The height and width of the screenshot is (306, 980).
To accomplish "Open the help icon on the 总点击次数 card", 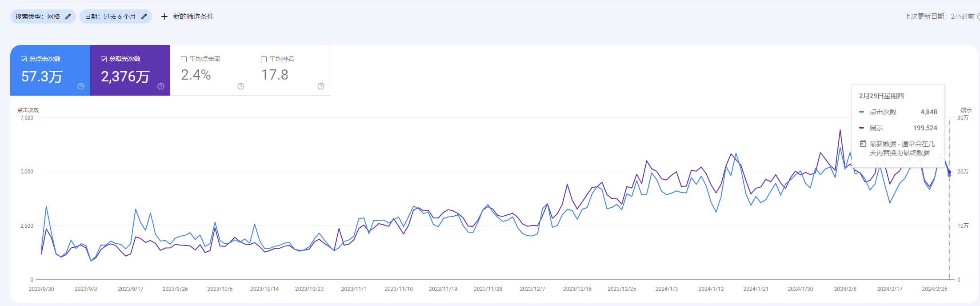I will tap(81, 86).
